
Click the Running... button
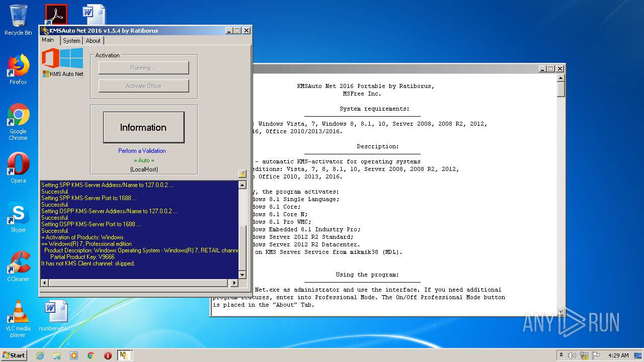[x=143, y=68]
